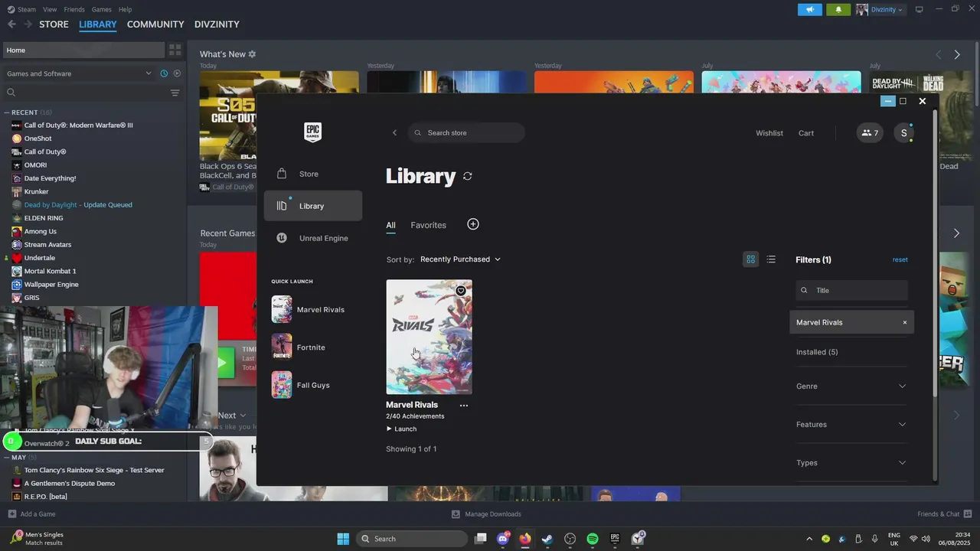Screen dimensions: 980x551
Task: Expand the Features filter
Action: pyautogui.click(x=851, y=425)
